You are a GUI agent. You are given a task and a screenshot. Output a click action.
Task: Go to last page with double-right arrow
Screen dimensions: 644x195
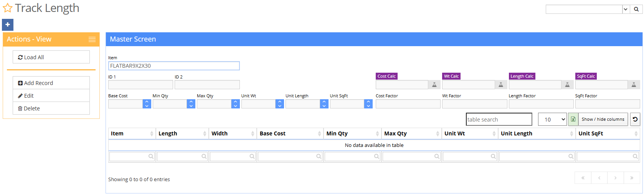(631, 178)
